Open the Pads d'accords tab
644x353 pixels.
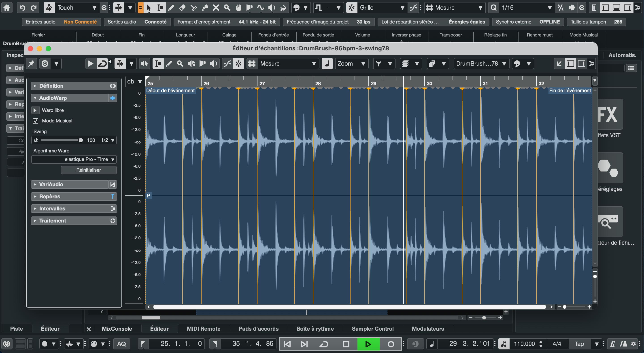259,329
